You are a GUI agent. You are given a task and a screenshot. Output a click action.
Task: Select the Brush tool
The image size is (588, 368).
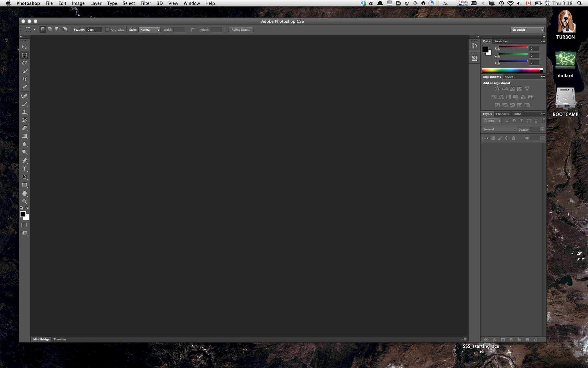pos(24,104)
